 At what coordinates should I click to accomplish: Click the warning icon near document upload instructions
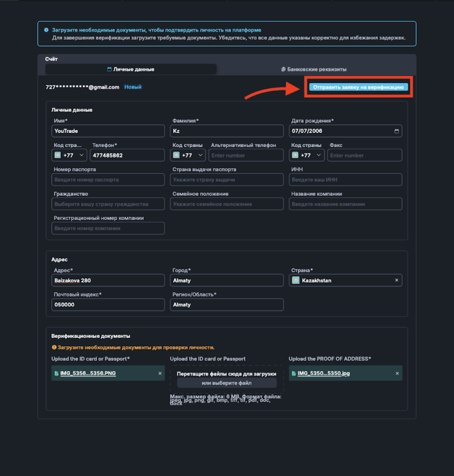point(54,347)
